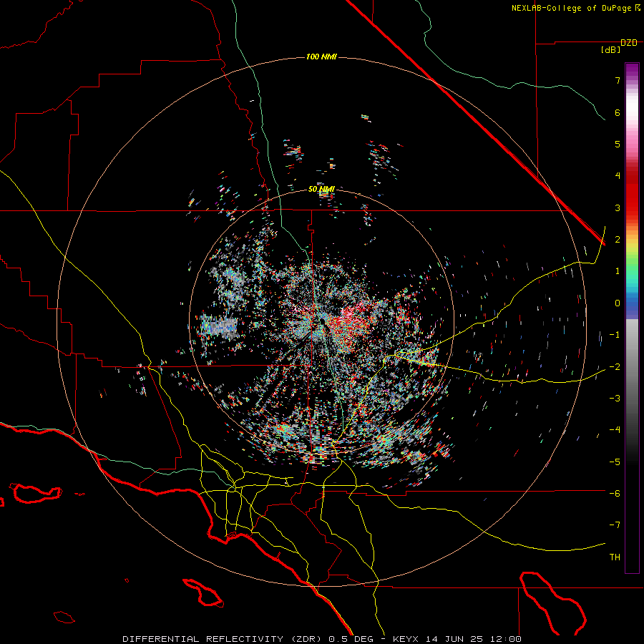The image size is (644, 644).
Task: Click the [dB] units label
Action: (x=611, y=50)
